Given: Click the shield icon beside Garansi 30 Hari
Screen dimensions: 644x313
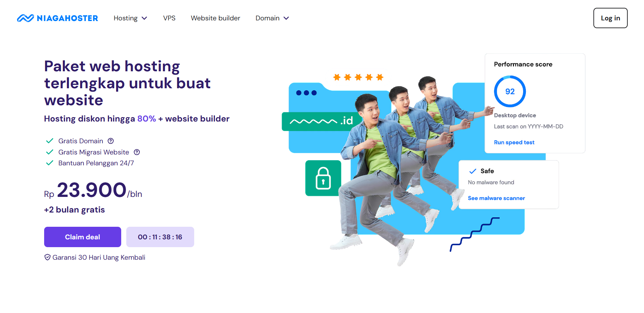Looking at the screenshot, I should coord(47,257).
